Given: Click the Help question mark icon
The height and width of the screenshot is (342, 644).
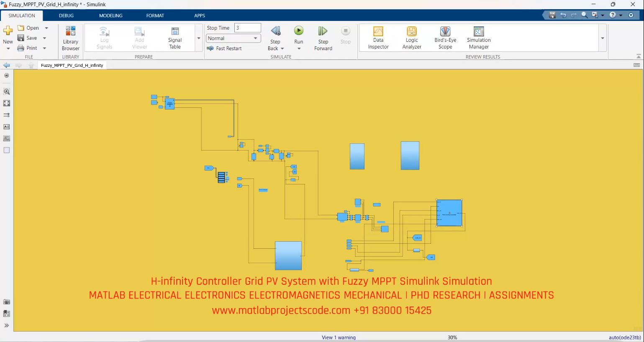Looking at the screenshot, I should pos(613,15).
